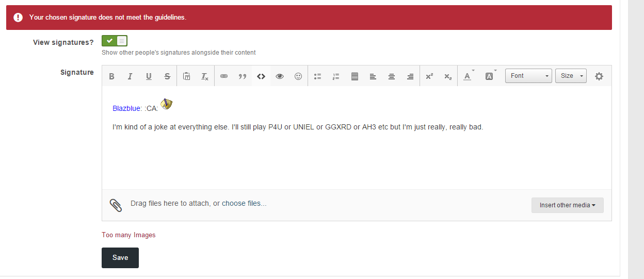Toggle the View signatures switch
The image size is (644, 279).
115,41
